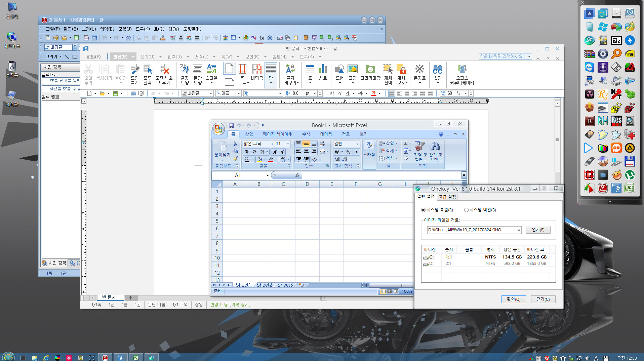The height and width of the screenshot is (361, 644).
Task: Open 오피스 커뮤니케이터 in Hancom ribbon
Action: coord(462,74)
